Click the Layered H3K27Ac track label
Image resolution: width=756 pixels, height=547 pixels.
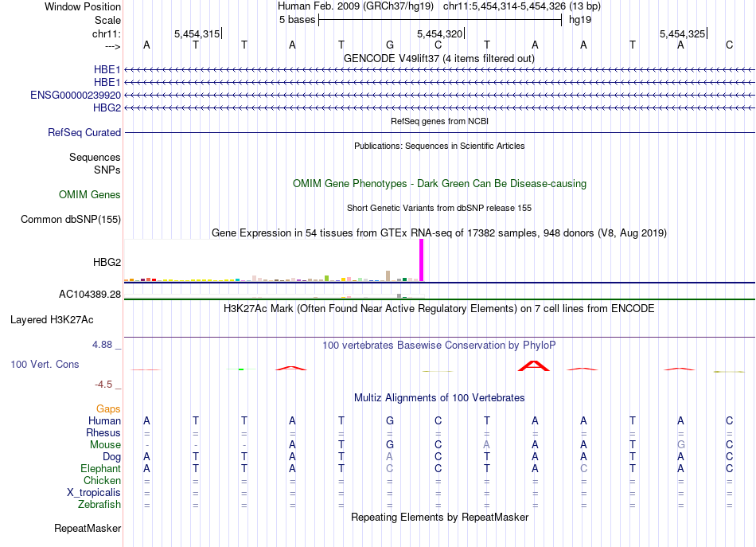tap(52, 320)
